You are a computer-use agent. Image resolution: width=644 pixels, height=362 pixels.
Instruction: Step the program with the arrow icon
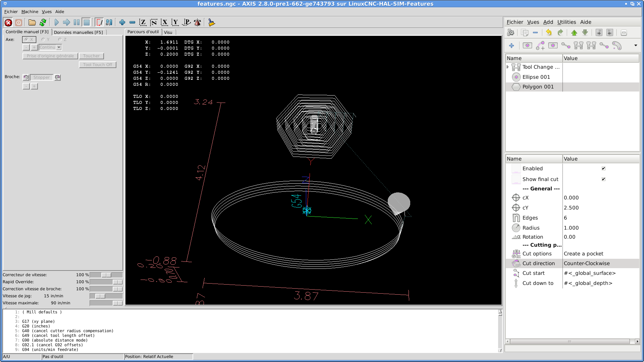click(66, 22)
